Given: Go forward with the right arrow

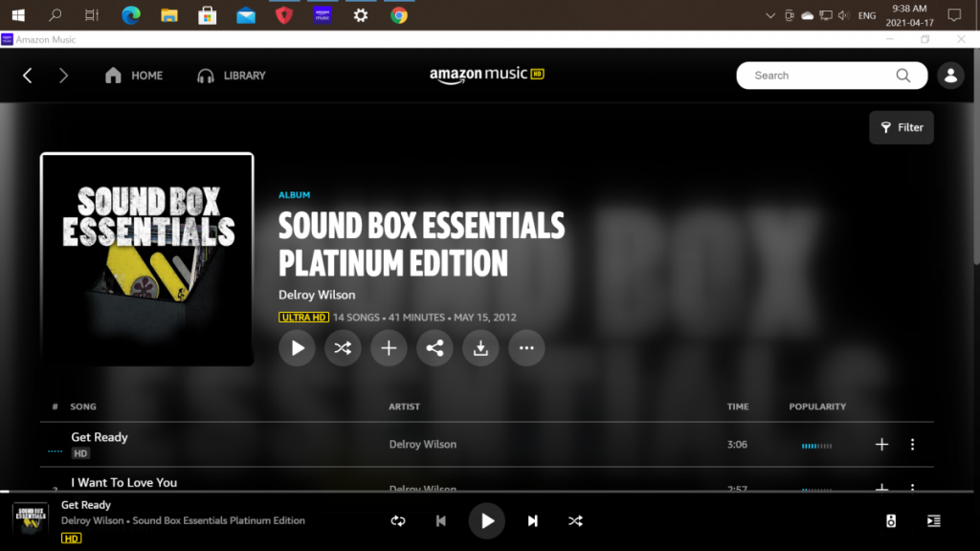Looking at the screenshot, I should (x=63, y=76).
